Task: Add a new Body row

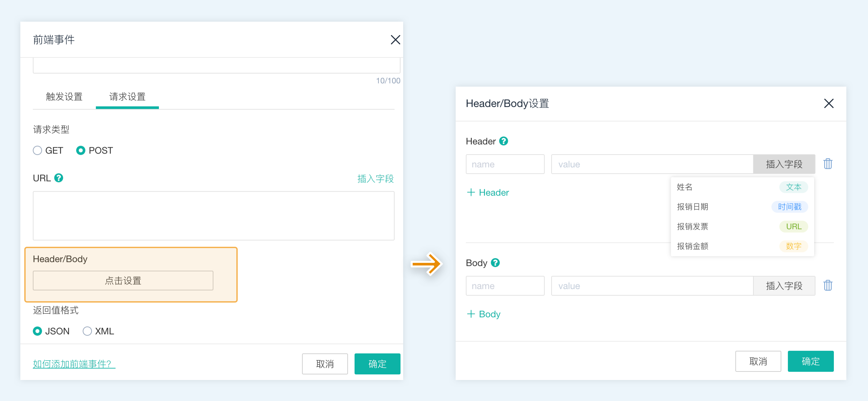Action: click(x=484, y=314)
